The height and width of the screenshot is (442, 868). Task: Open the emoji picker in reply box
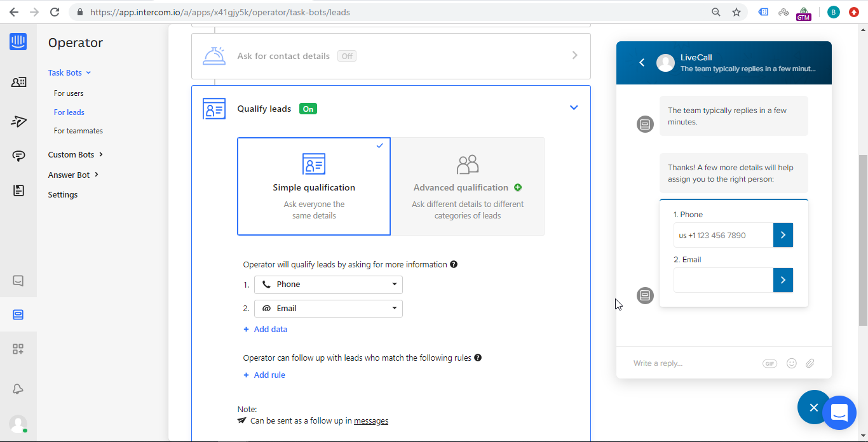[x=791, y=363]
